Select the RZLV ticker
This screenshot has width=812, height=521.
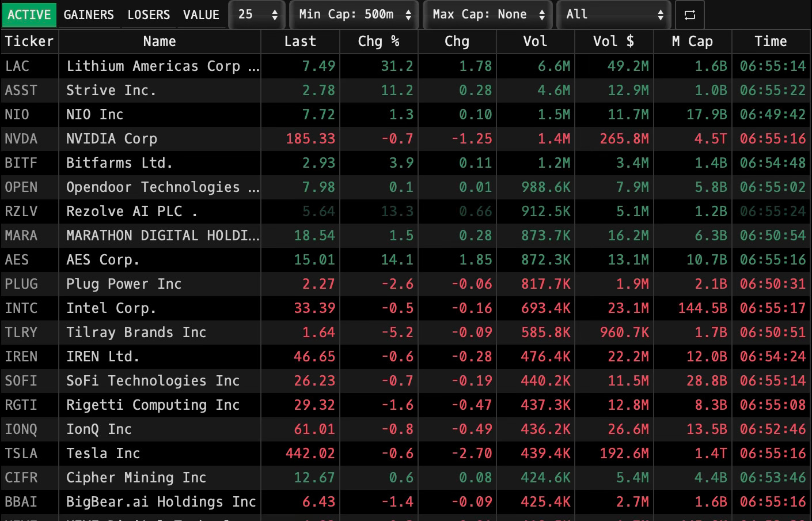click(x=21, y=212)
